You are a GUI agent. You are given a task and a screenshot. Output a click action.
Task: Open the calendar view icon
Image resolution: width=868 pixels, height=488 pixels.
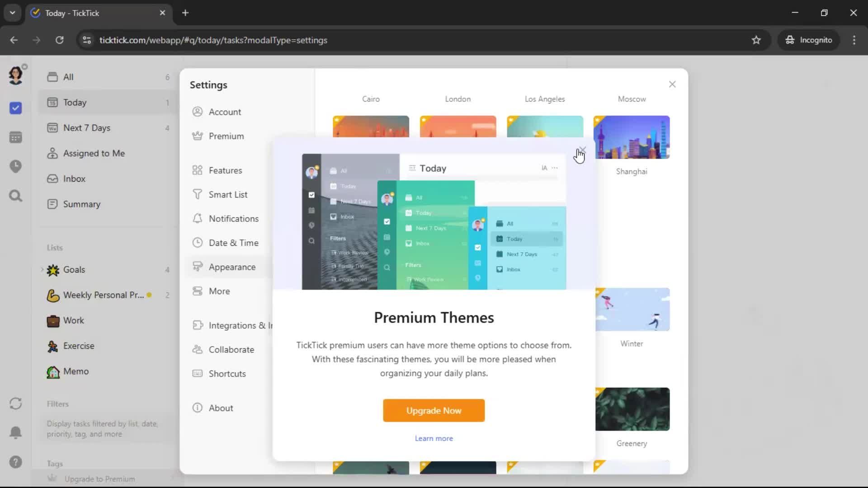(15, 137)
